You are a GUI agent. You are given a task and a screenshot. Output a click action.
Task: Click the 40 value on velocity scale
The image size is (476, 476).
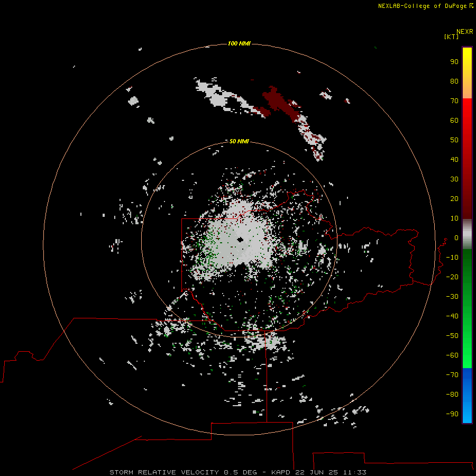pyautogui.click(x=454, y=160)
